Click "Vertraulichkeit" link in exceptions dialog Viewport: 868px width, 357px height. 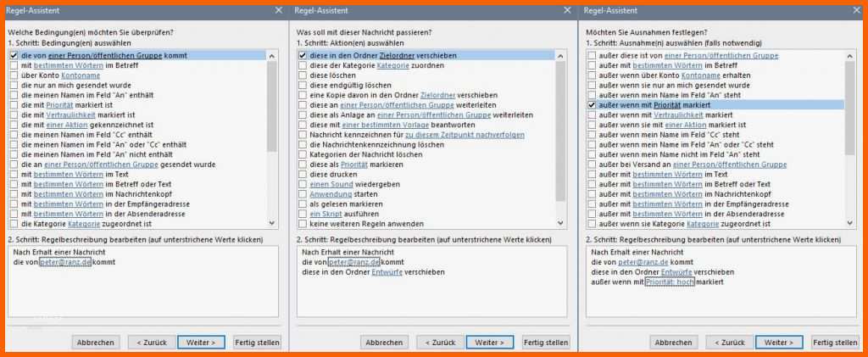679,114
